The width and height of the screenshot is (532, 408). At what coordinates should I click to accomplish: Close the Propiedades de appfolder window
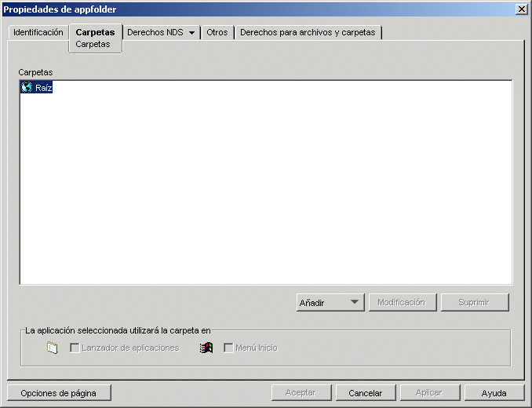(522, 9)
